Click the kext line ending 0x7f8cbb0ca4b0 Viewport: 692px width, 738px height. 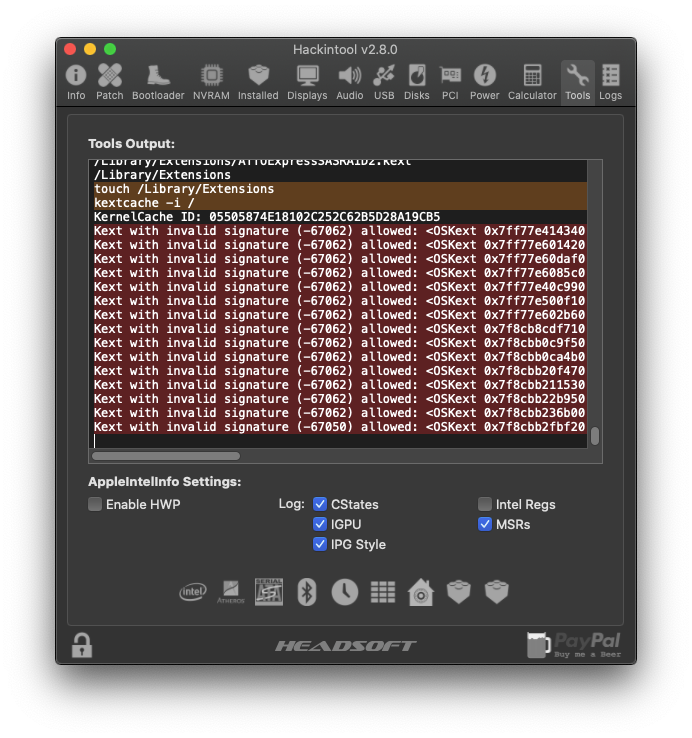pos(340,357)
